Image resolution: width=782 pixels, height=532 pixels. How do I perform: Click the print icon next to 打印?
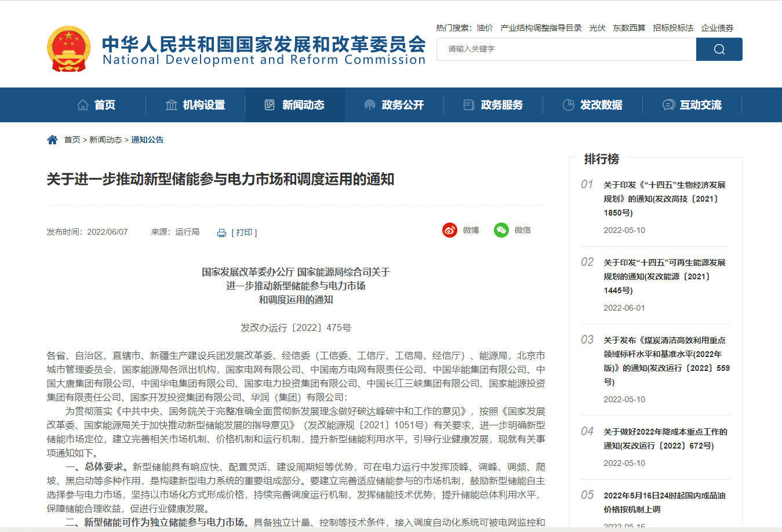(221, 232)
